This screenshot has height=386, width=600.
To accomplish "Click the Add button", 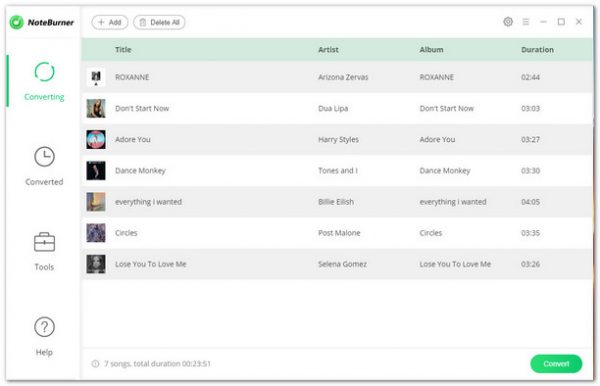I will [110, 22].
